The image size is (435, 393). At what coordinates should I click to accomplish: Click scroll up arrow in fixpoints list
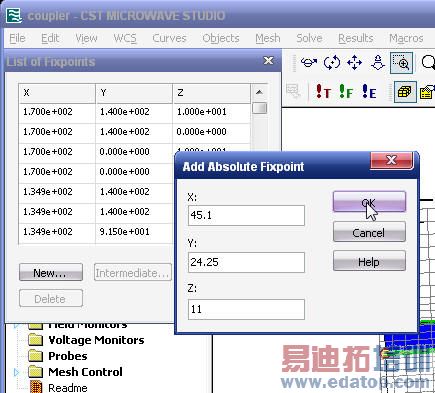(x=259, y=92)
